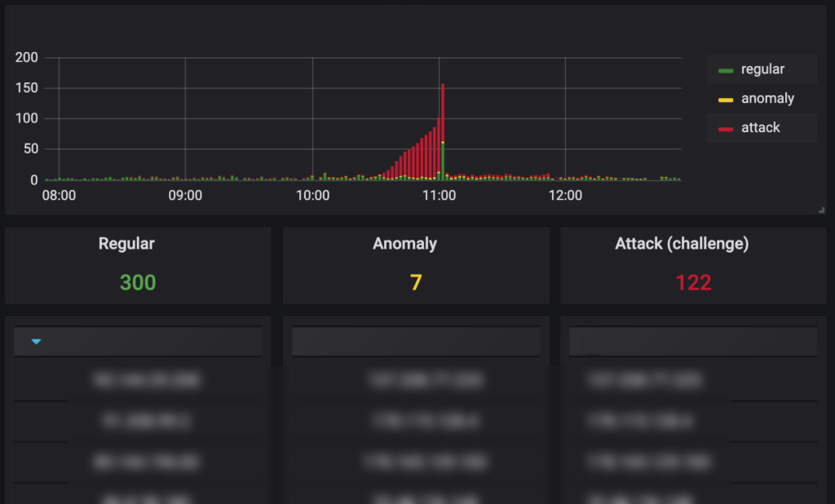Open the red color swatch for attack

click(725, 130)
